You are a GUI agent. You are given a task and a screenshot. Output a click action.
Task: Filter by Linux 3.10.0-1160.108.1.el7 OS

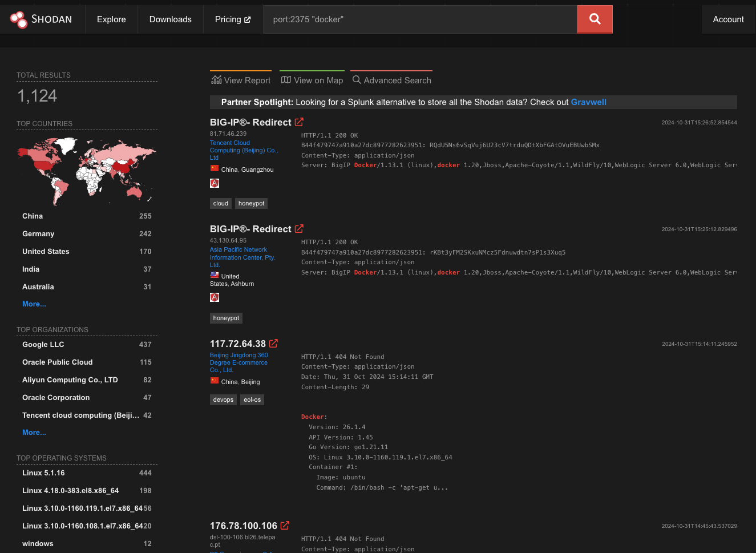point(87,526)
